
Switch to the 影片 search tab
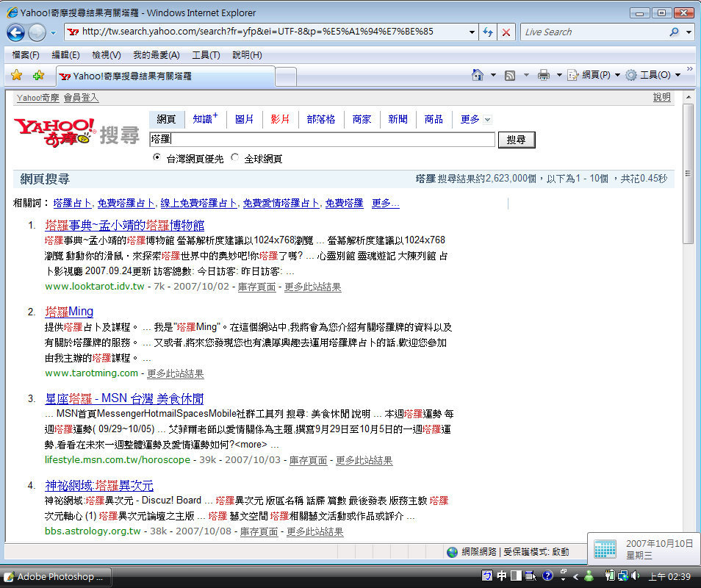click(280, 119)
